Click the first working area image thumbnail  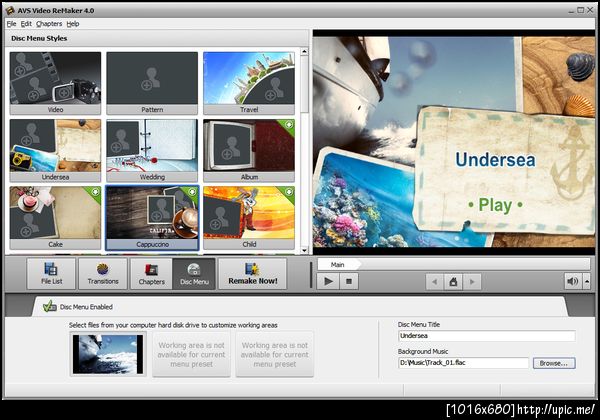click(x=108, y=354)
